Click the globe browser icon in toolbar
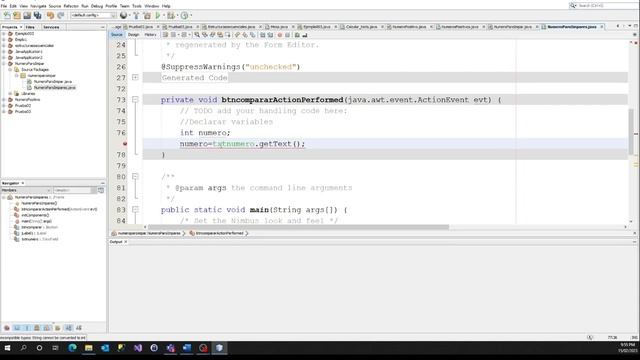Viewport: 640px width, 360px height. [x=123, y=16]
